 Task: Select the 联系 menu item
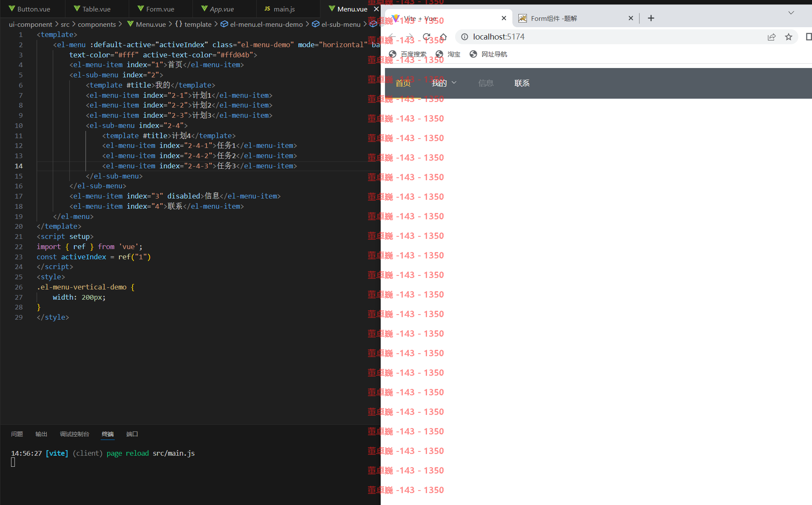coord(522,83)
